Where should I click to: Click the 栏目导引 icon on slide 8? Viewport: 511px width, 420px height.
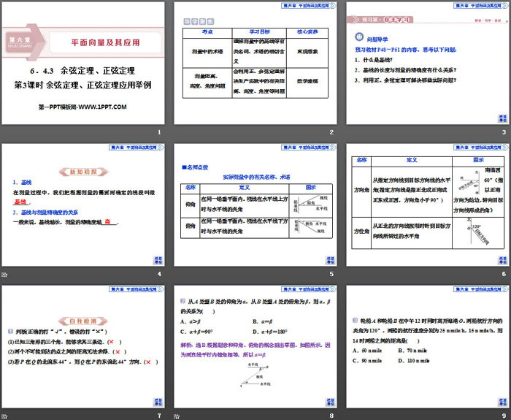(331, 402)
